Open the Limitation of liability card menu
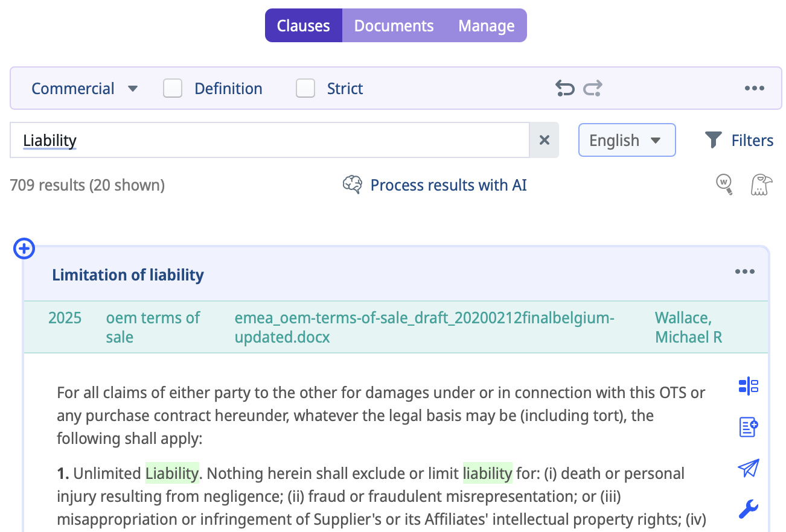Screen dimensions: 786x532 [x=744, y=272]
